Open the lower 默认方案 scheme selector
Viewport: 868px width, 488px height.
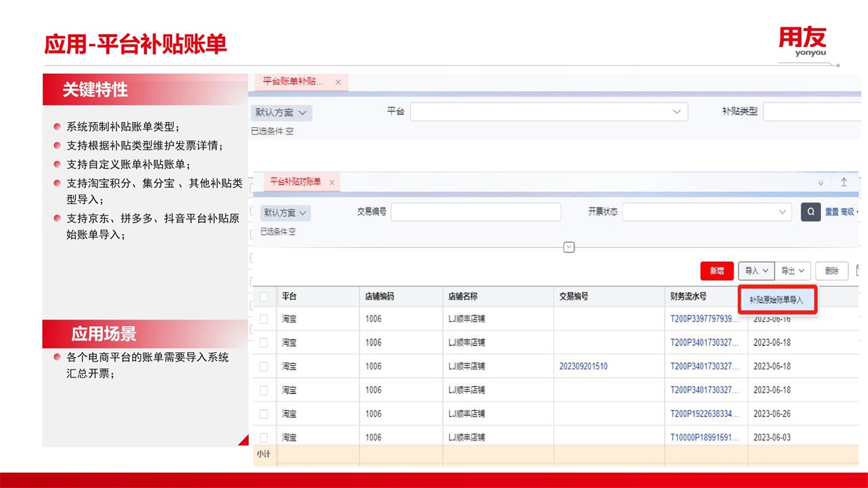tap(285, 213)
